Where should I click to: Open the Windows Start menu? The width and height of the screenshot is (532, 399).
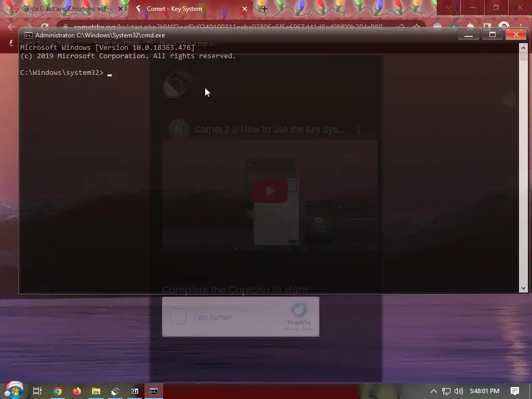pyautogui.click(x=14, y=391)
